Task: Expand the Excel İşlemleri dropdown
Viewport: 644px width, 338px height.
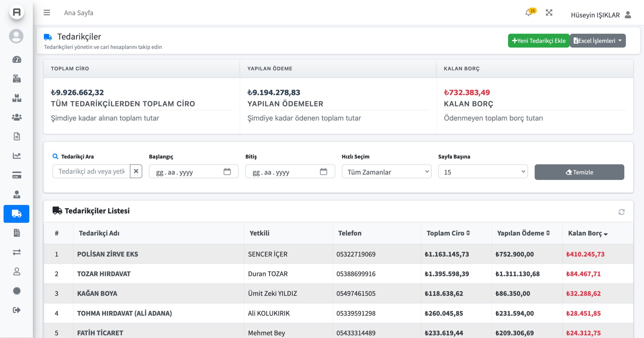Action: 598,41
